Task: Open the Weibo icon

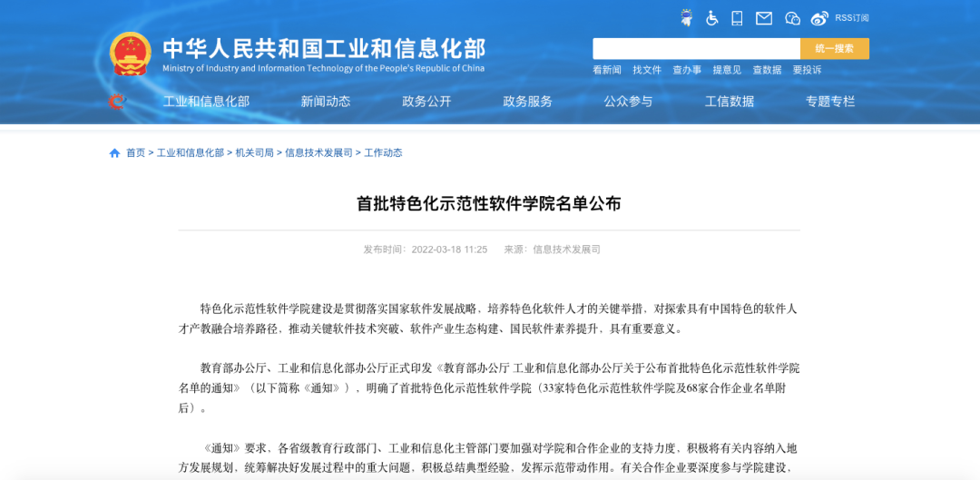Action: tap(819, 18)
